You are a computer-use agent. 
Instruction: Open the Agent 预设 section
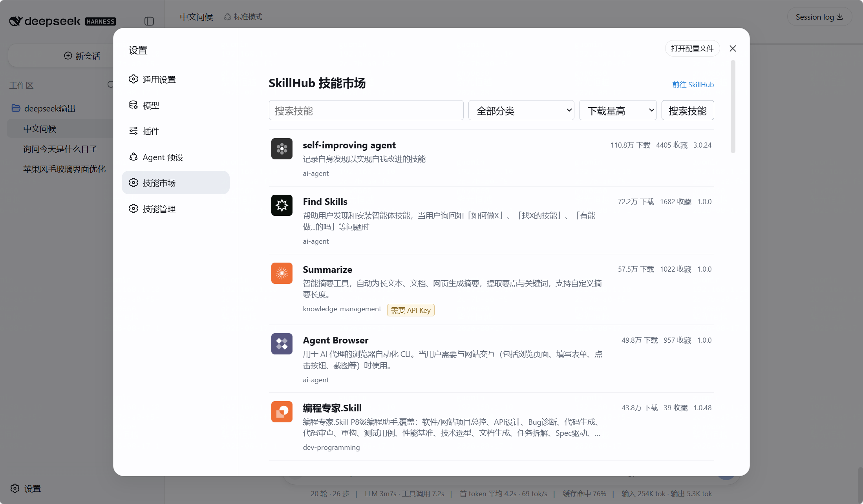point(176,157)
